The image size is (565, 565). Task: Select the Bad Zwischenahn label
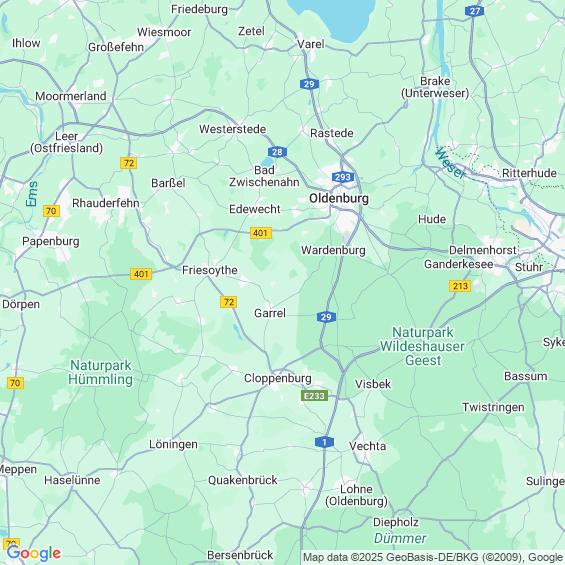pyautogui.click(x=264, y=176)
